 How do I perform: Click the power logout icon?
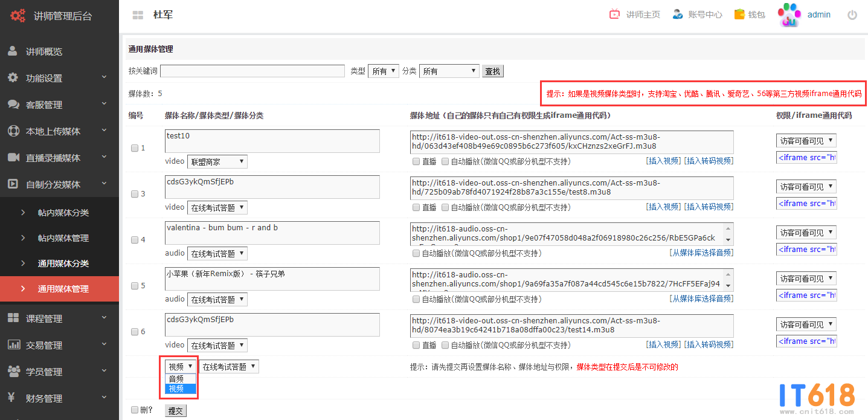tap(852, 15)
